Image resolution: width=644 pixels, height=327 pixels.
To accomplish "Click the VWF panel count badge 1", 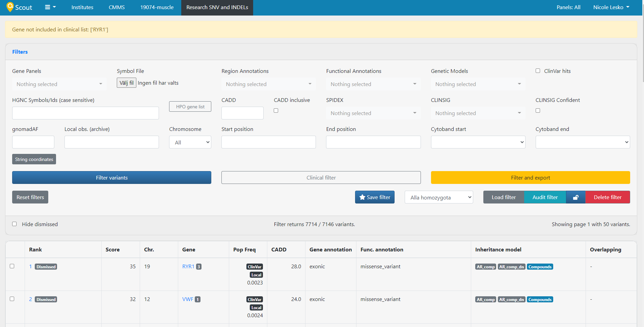I will 198,299.
